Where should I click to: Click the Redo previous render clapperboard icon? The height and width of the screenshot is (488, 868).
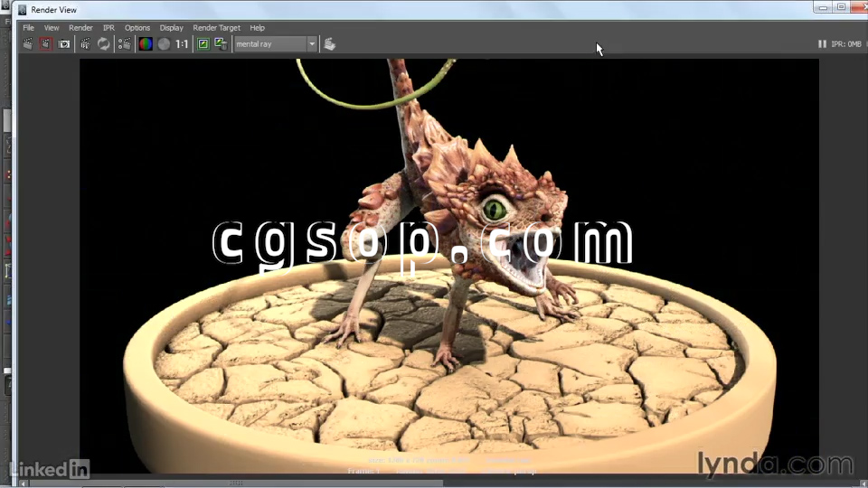point(28,43)
